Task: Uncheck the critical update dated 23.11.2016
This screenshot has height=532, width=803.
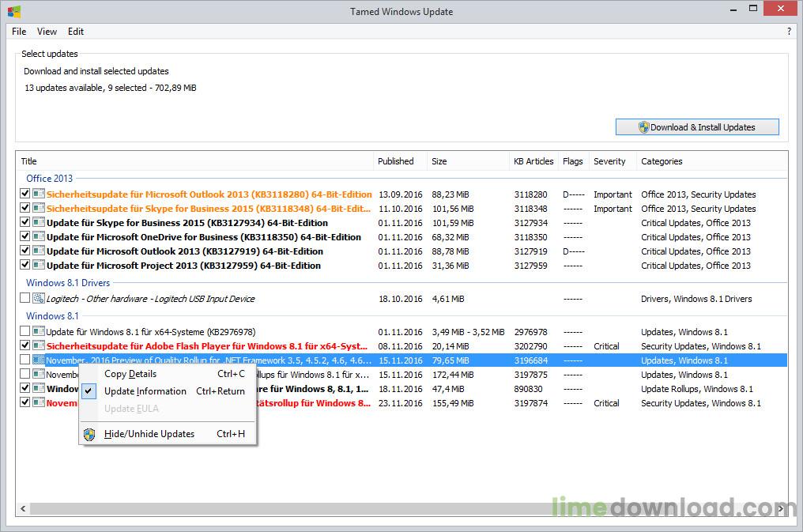Action: (25, 402)
